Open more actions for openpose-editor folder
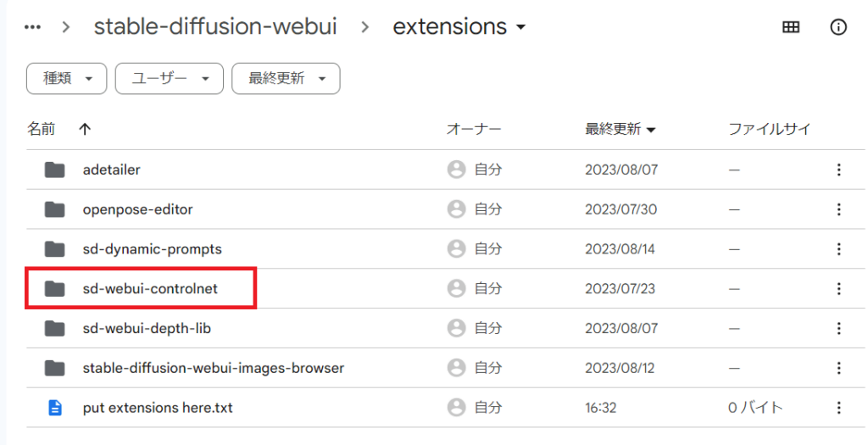Screen dimensions: 868x445 tap(838, 209)
